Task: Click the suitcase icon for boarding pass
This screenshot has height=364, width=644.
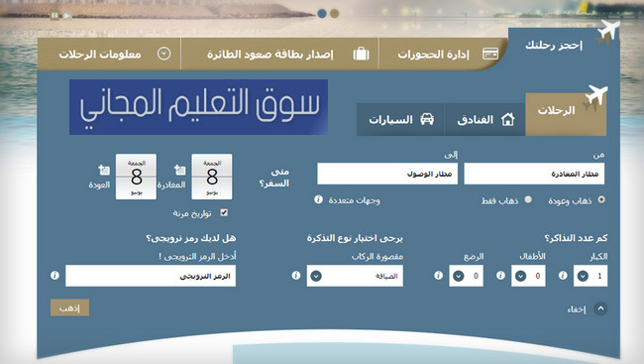Action: [361, 54]
